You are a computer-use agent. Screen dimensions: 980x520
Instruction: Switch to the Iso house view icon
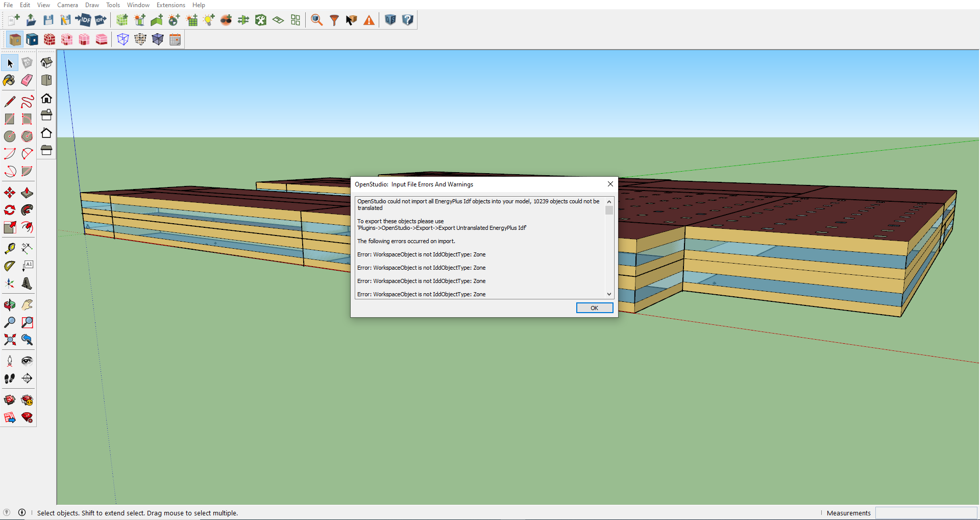tap(46, 63)
